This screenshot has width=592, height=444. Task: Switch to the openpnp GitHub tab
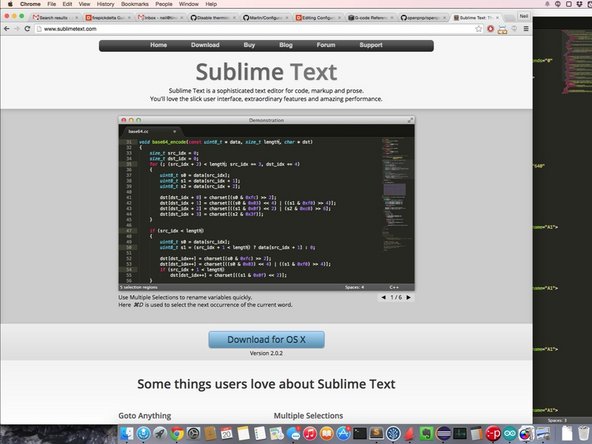423,17
